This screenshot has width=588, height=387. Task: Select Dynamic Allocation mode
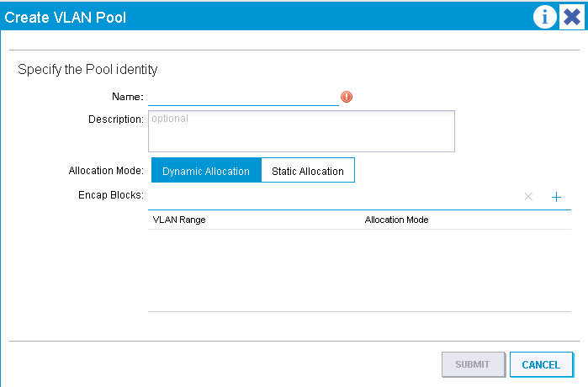pyautogui.click(x=206, y=171)
